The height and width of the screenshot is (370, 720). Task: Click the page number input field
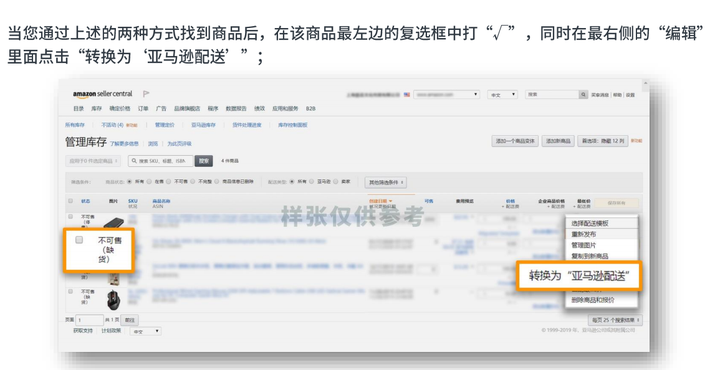(90, 320)
